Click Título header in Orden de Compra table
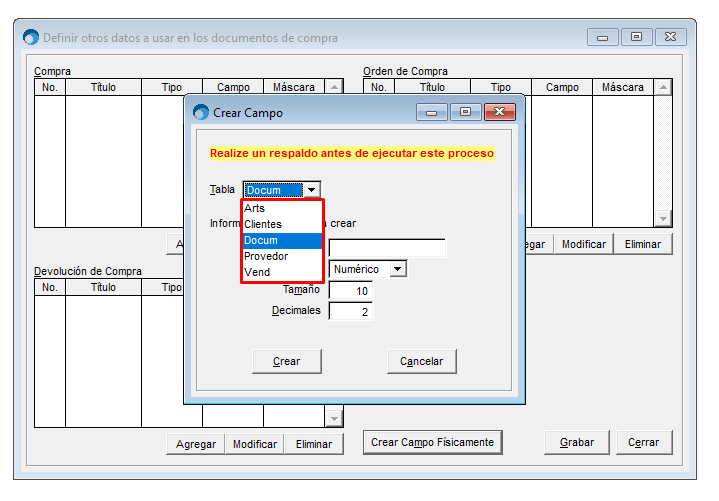 (432, 87)
